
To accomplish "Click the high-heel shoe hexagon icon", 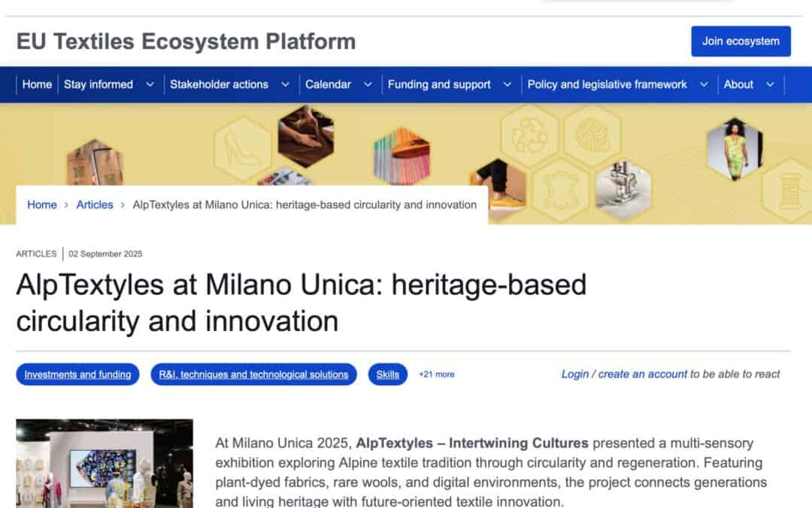I will pos(242,150).
